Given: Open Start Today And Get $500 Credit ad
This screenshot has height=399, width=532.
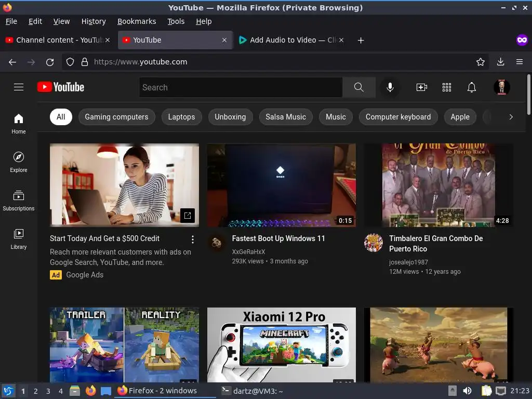Looking at the screenshot, I should pyautogui.click(x=104, y=238).
